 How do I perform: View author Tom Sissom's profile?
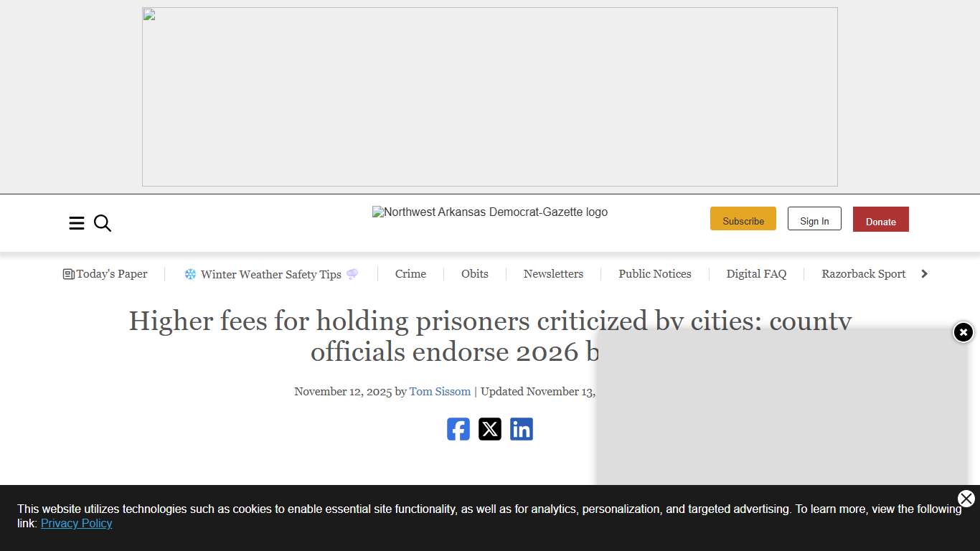[x=440, y=391]
